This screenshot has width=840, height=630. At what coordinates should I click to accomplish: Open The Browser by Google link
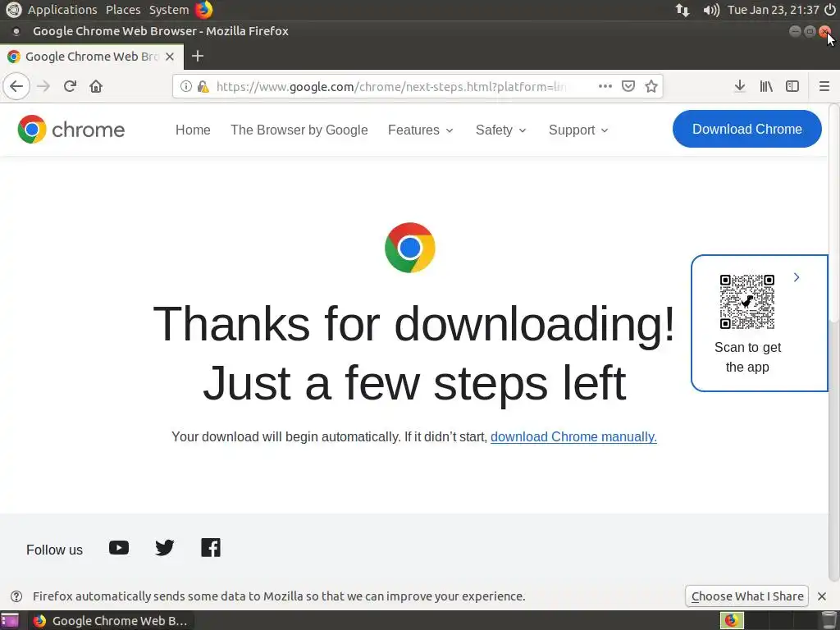[299, 130]
